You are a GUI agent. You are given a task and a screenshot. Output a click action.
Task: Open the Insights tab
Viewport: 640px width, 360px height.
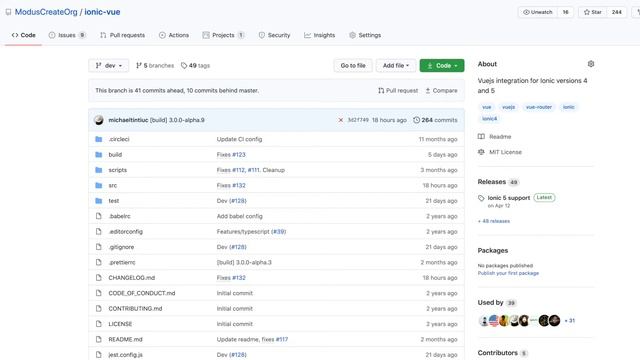[x=320, y=35]
